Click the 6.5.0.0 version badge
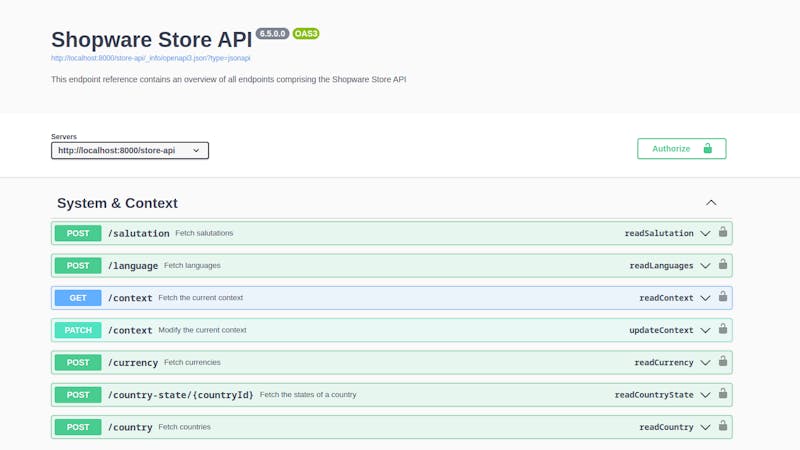 (272, 34)
